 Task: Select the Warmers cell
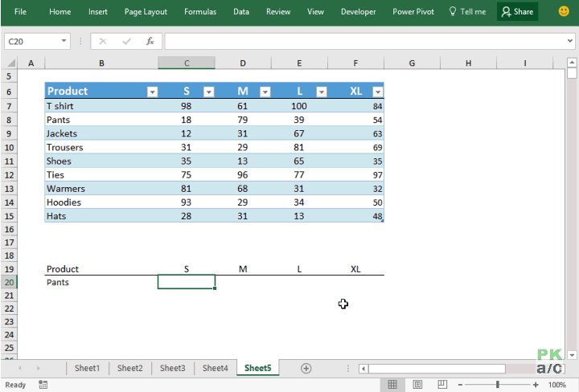tap(101, 189)
